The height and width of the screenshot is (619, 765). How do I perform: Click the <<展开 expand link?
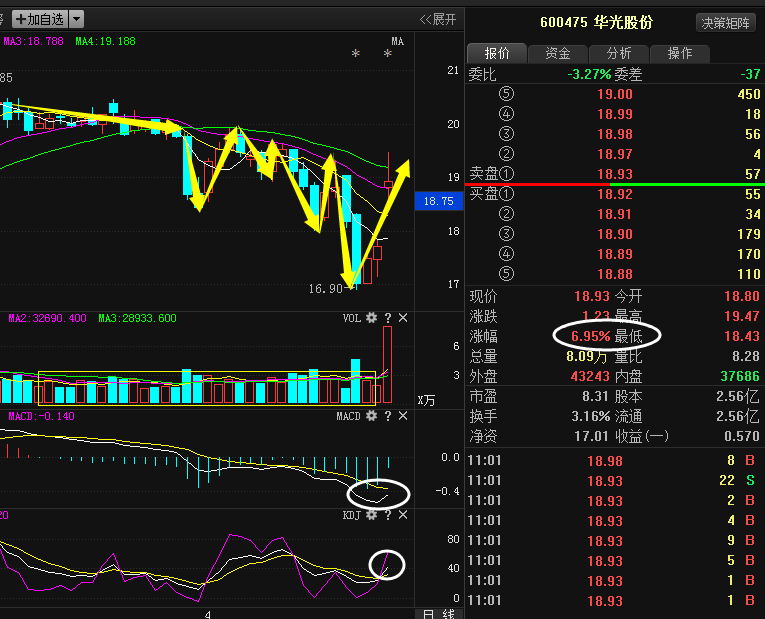(438, 20)
